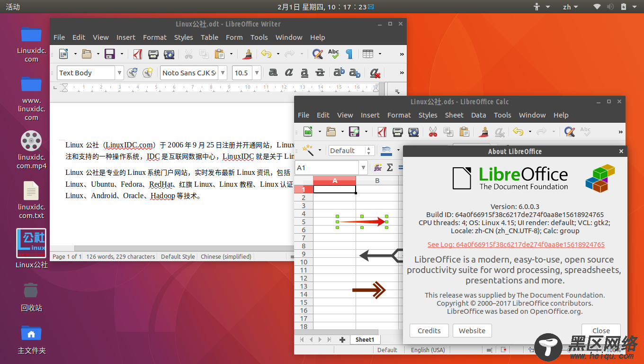Screen dimensions: 644x364
Task: Open New spreadsheet dropdown arrow in Calc
Action: point(320,132)
